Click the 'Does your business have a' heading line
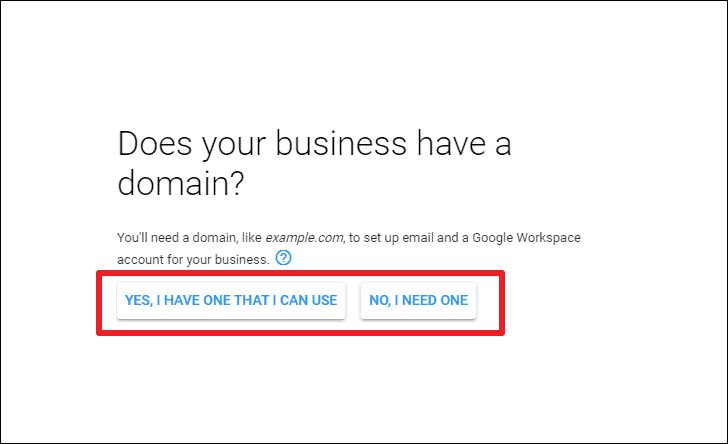This screenshot has height=444, width=728. point(314,144)
